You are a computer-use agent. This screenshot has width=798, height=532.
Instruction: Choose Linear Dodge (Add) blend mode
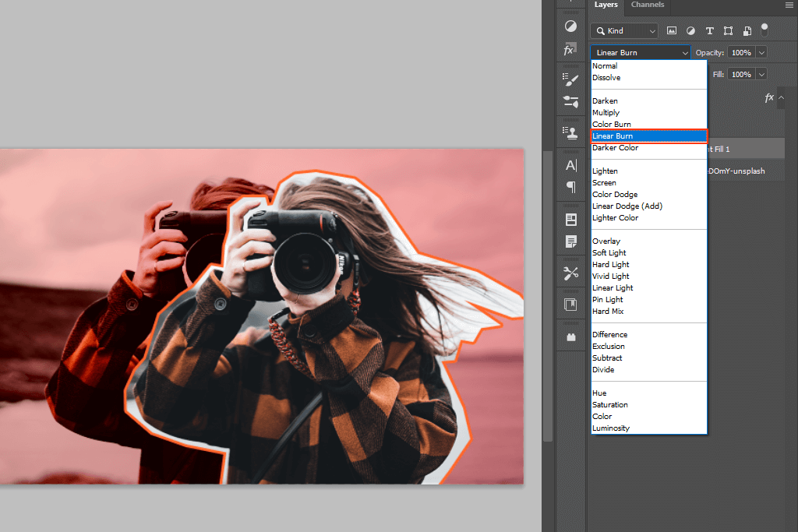click(649, 206)
